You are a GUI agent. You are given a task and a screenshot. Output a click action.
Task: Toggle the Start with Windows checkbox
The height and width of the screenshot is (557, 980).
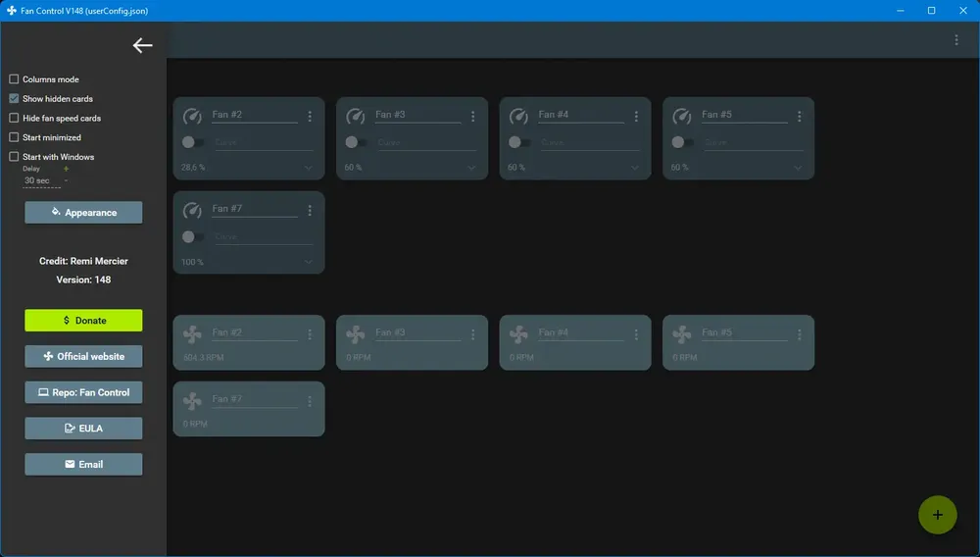pos(14,157)
